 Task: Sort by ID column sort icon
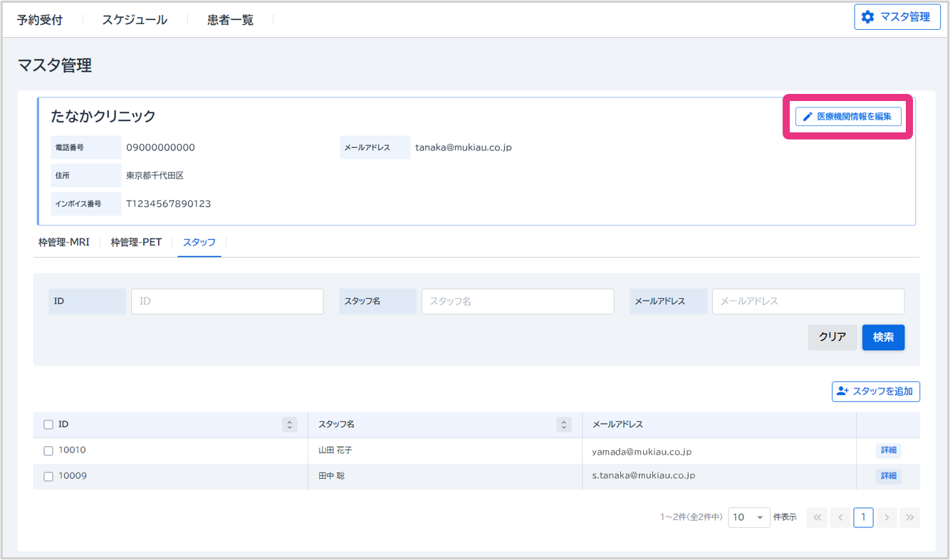tap(289, 425)
